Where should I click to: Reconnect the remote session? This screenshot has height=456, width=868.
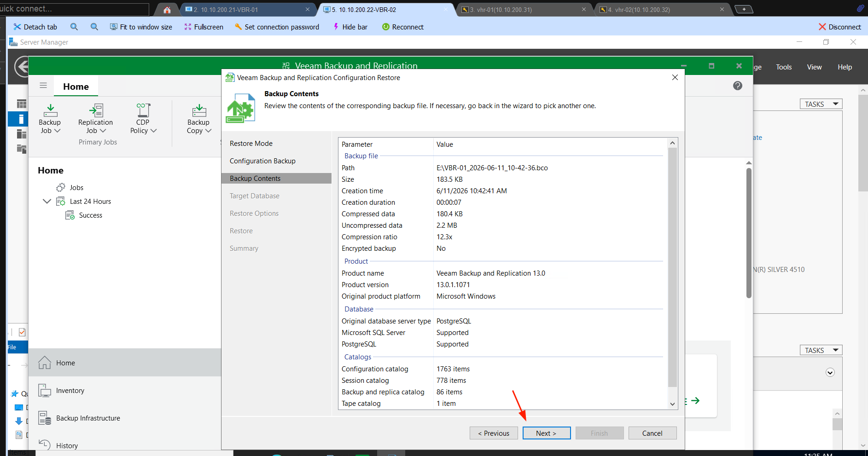tap(403, 27)
